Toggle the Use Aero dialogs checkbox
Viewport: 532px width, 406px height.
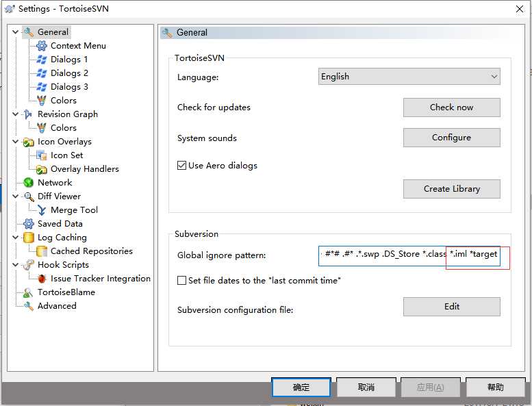(182, 166)
